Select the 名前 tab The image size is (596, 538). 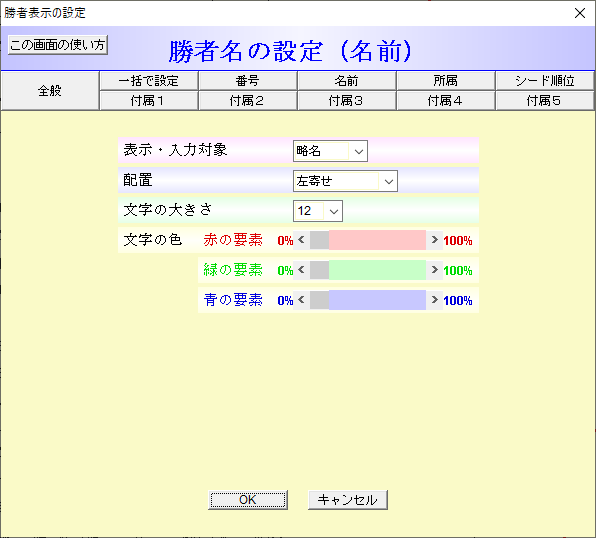click(x=347, y=81)
